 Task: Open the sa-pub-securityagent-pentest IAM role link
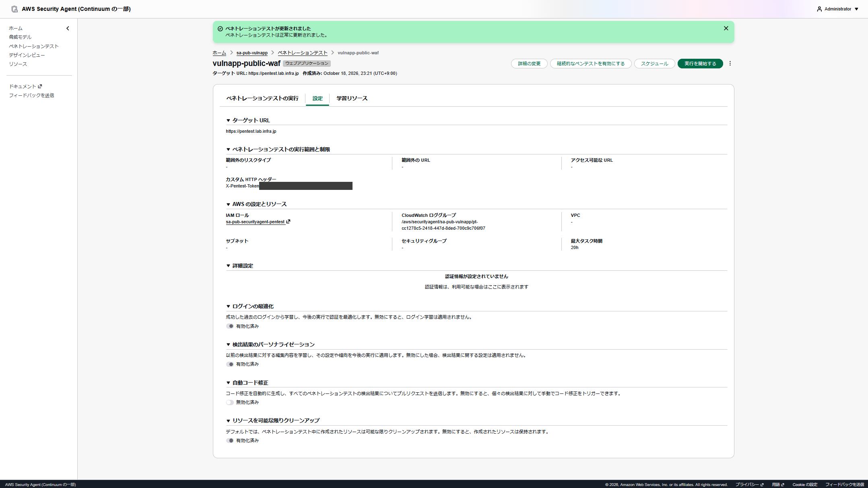pos(255,222)
